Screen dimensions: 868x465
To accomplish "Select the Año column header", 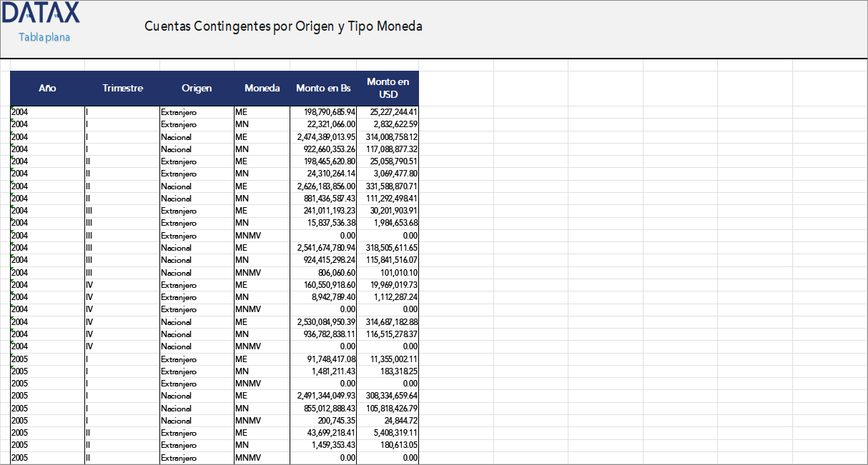I will point(47,88).
